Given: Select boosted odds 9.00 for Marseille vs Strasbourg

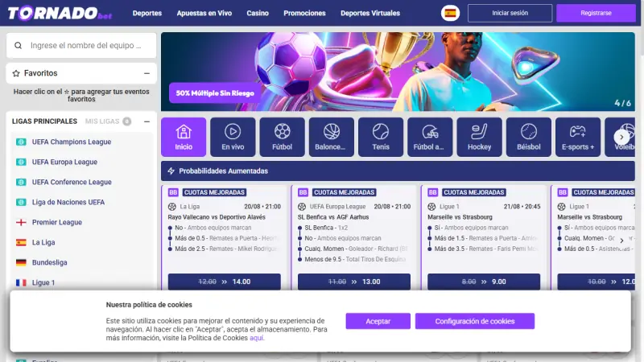Looking at the screenshot, I should pyautogui.click(x=484, y=282).
